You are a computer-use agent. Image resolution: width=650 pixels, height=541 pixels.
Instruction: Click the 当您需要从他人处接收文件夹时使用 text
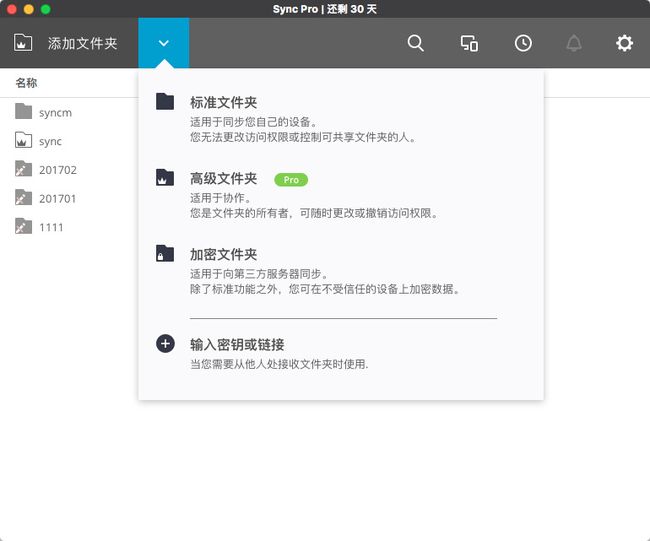[279, 364]
